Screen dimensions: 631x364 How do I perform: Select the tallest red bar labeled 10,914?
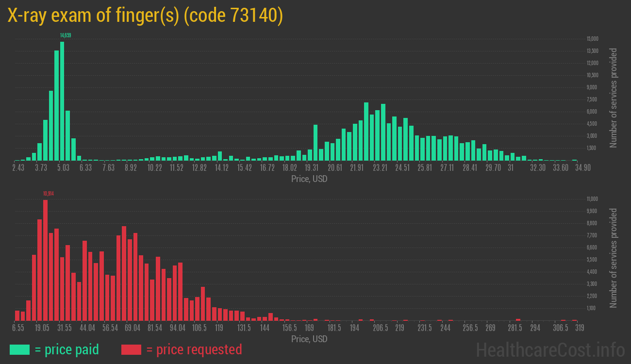(x=45, y=260)
